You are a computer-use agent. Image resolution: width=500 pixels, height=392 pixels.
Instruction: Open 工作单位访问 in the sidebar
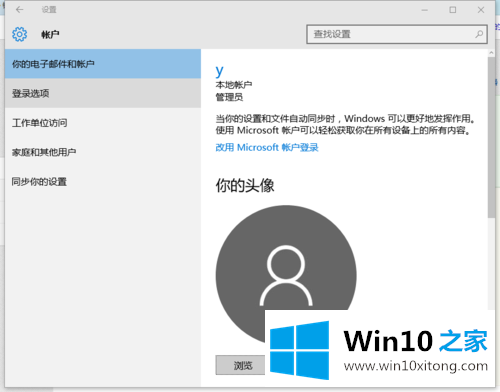(103, 123)
